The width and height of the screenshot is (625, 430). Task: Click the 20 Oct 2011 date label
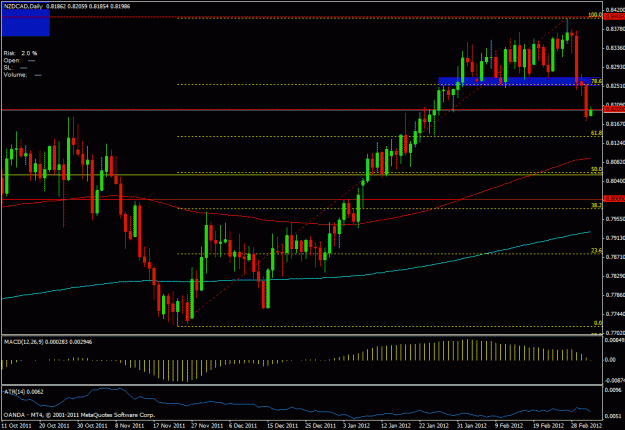pyautogui.click(x=54, y=426)
